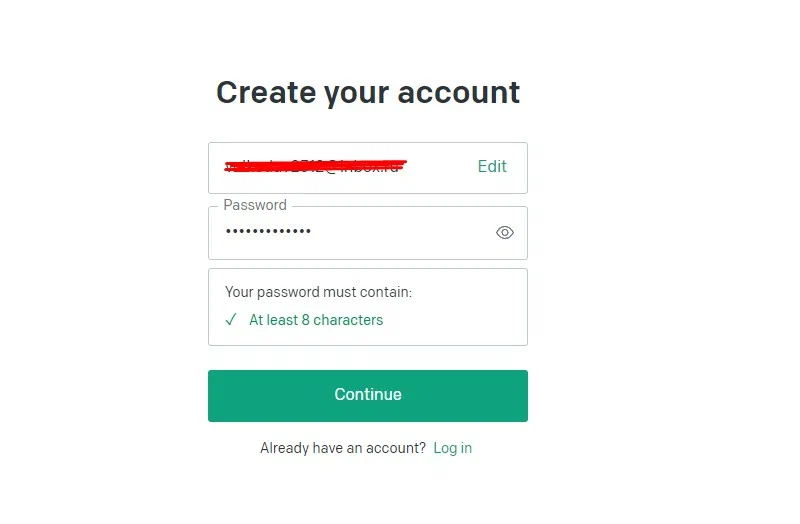The image size is (800, 524).
Task: Open the Log in link
Action: [x=453, y=448]
